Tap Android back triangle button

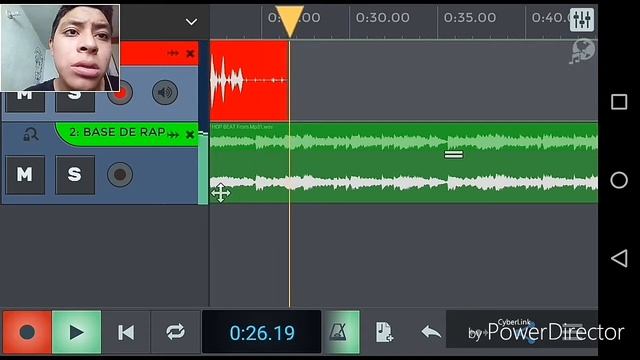click(x=619, y=258)
